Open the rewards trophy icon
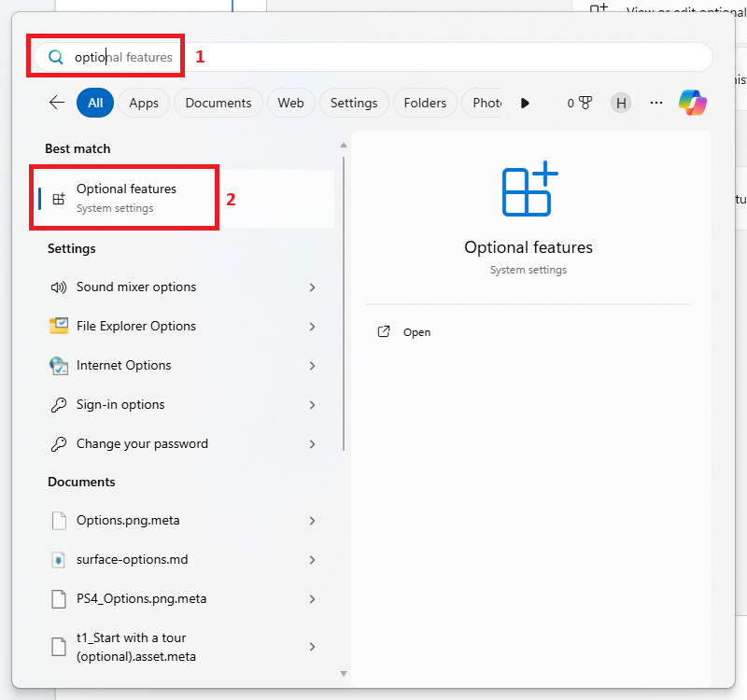The image size is (747, 700). point(585,103)
